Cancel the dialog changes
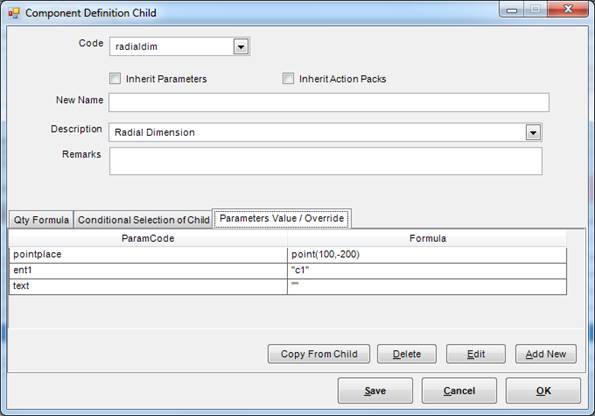This screenshot has width=595, height=416. [459, 391]
